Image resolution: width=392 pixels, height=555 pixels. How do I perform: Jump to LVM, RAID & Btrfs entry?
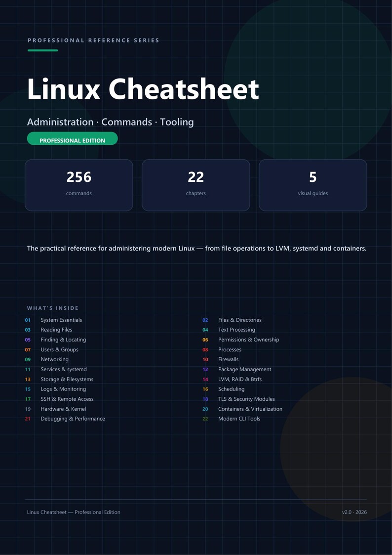click(x=239, y=379)
